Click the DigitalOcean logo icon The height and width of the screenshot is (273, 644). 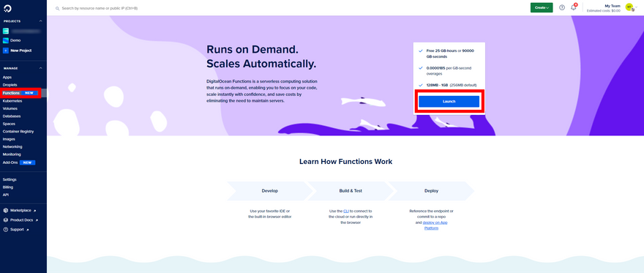[7, 8]
